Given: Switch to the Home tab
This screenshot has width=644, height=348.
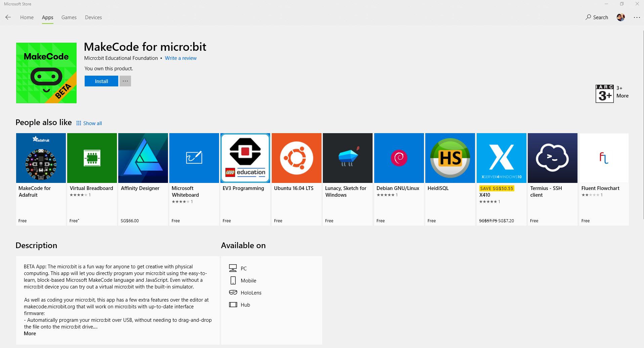Looking at the screenshot, I should (27, 17).
